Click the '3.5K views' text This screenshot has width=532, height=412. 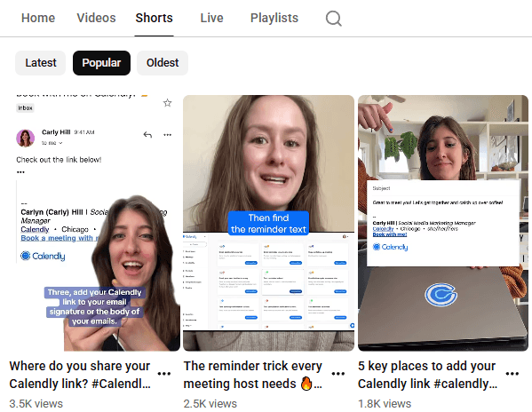(x=36, y=403)
